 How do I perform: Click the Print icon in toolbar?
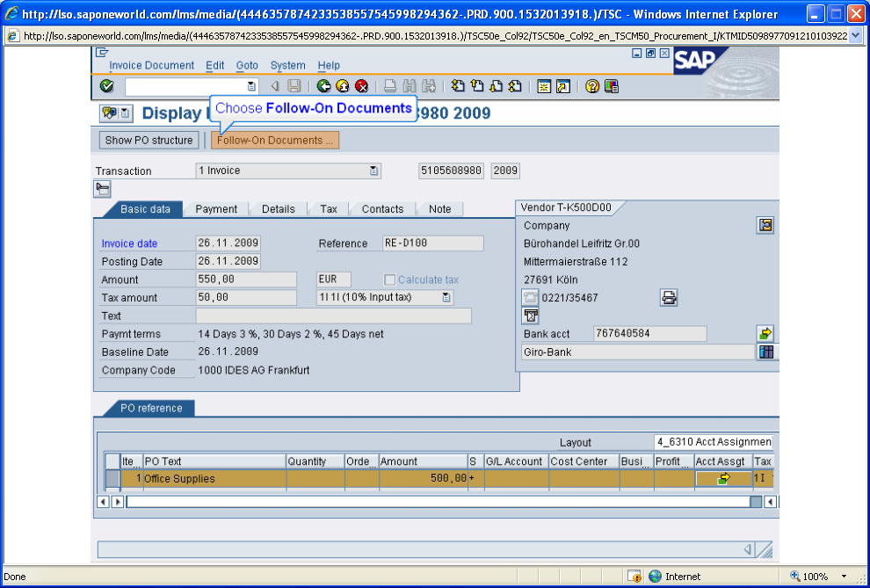390,86
